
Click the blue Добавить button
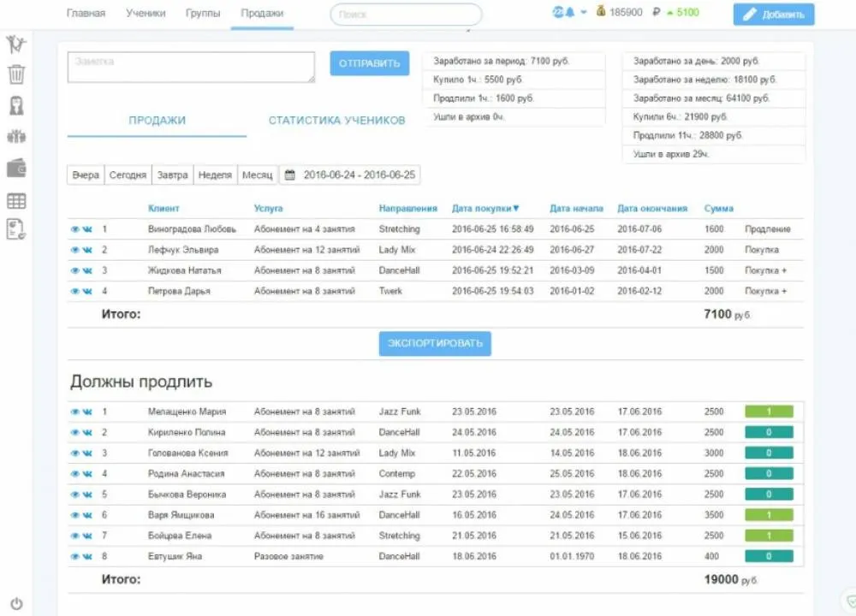tap(774, 15)
